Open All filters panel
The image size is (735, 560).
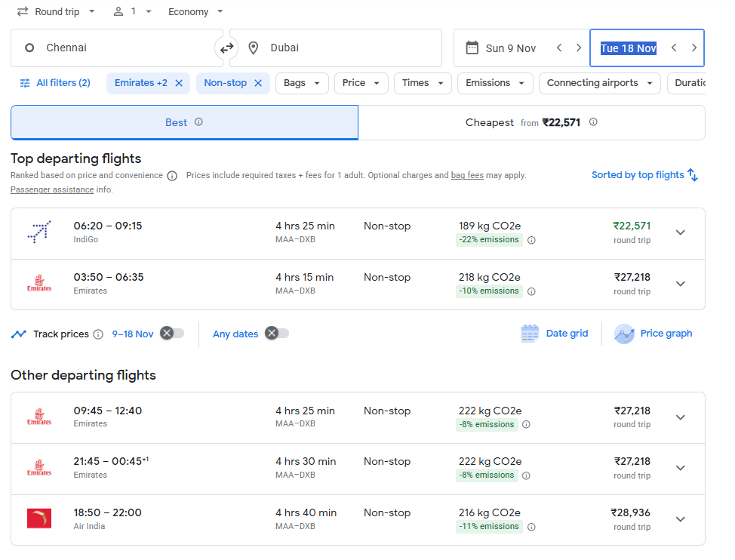55,83
